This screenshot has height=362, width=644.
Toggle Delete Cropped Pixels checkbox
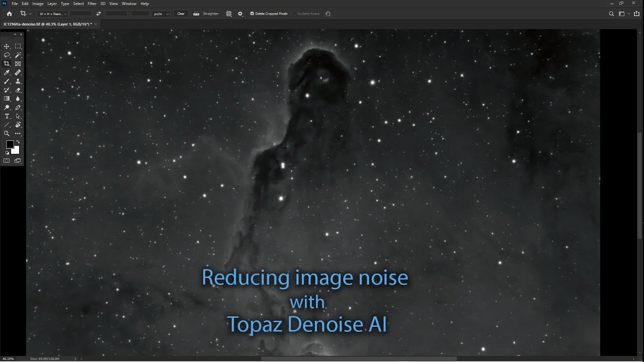[x=252, y=14]
